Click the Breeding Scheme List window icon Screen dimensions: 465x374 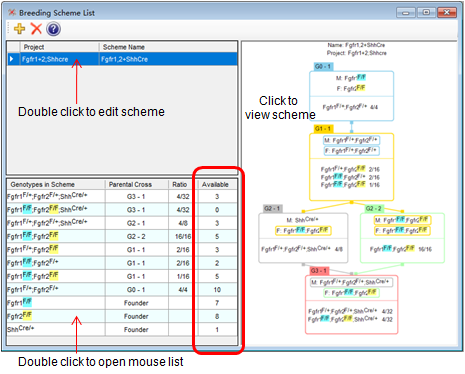click(12, 13)
